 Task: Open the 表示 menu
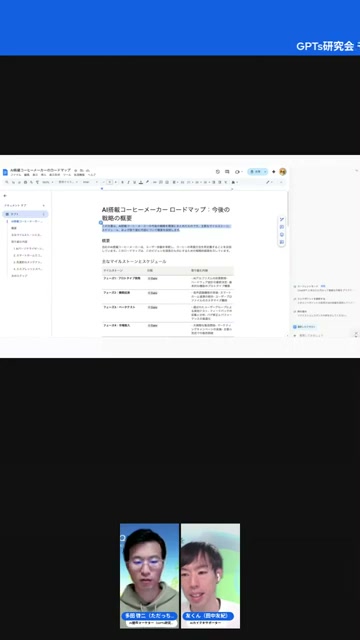[35, 175]
